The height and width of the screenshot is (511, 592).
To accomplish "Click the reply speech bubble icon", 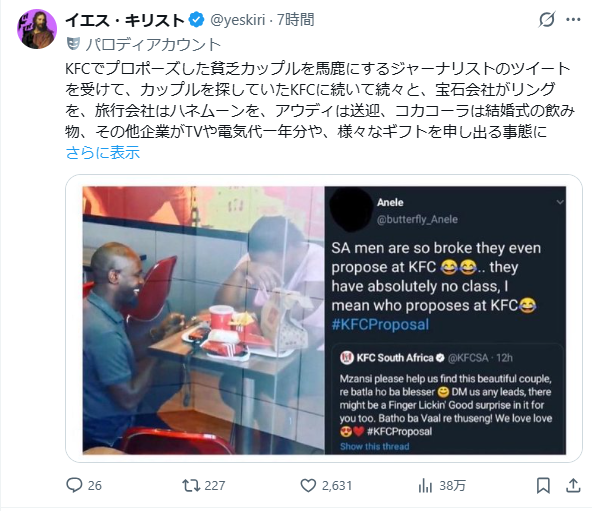I will 74,485.
